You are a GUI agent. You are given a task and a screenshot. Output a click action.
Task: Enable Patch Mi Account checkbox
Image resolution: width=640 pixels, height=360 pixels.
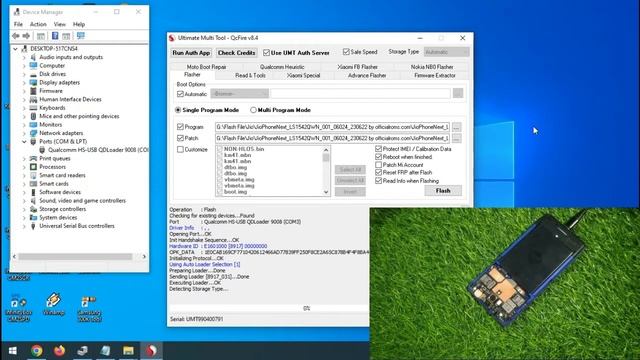[x=378, y=165]
